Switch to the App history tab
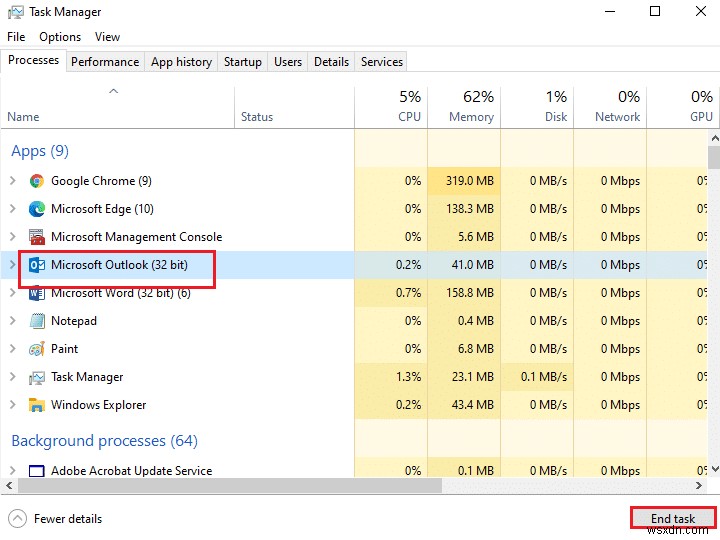The image size is (720, 540). click(181, 62)
